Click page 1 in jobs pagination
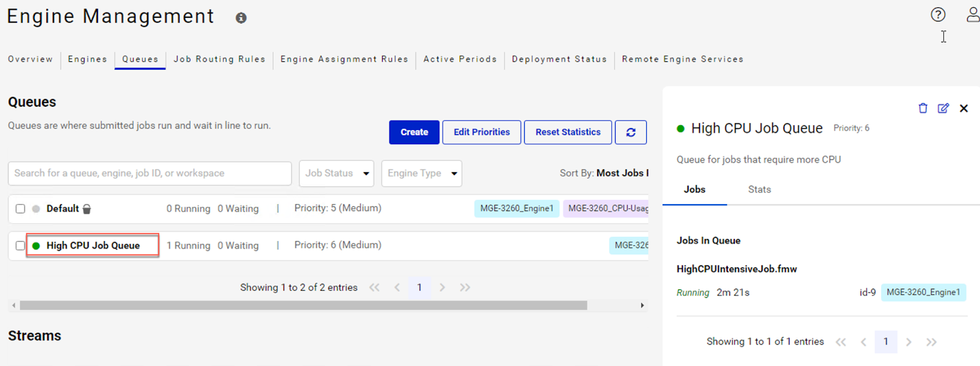980x366 pixels. click(x=886, y=342)
